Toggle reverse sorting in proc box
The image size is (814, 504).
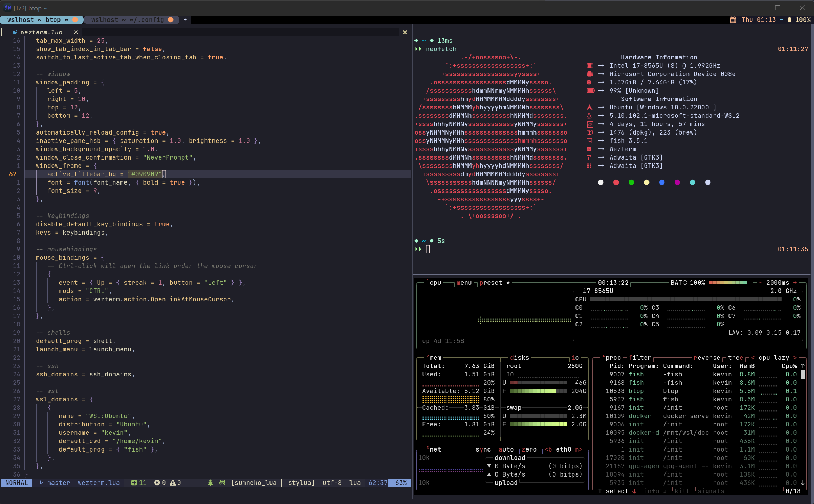pos(707,358)
